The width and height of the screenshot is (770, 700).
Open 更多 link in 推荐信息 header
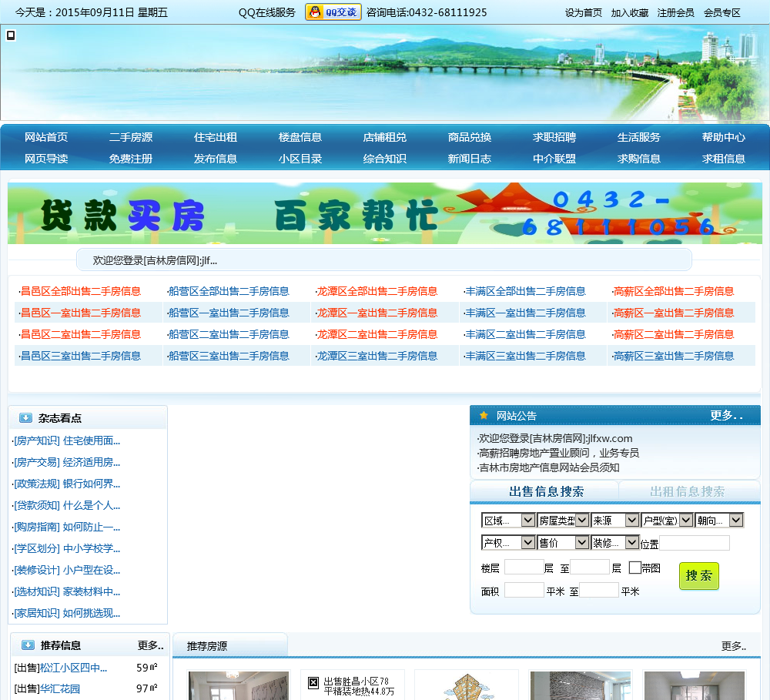tap(150, 645)
